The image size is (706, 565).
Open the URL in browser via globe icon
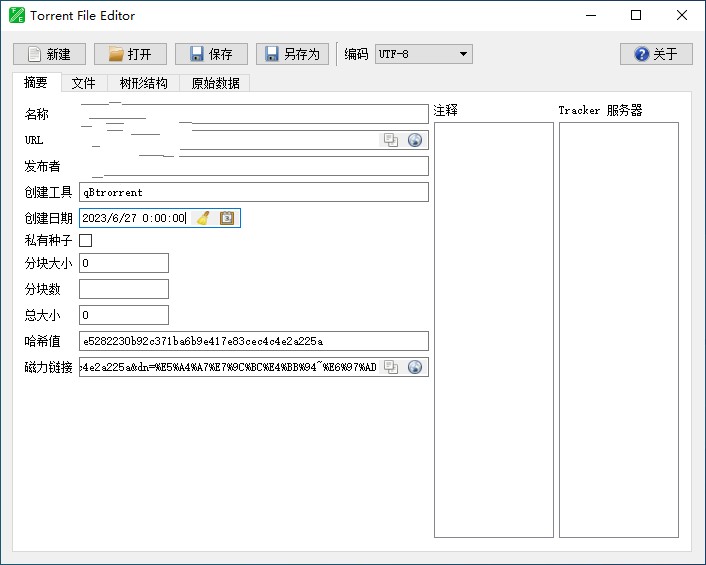tap(415, 140)
